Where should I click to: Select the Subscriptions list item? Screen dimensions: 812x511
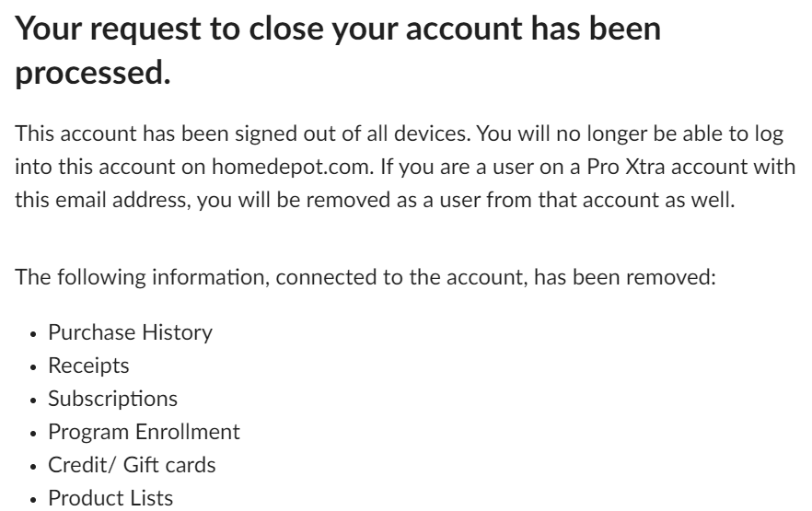[113, 399]
